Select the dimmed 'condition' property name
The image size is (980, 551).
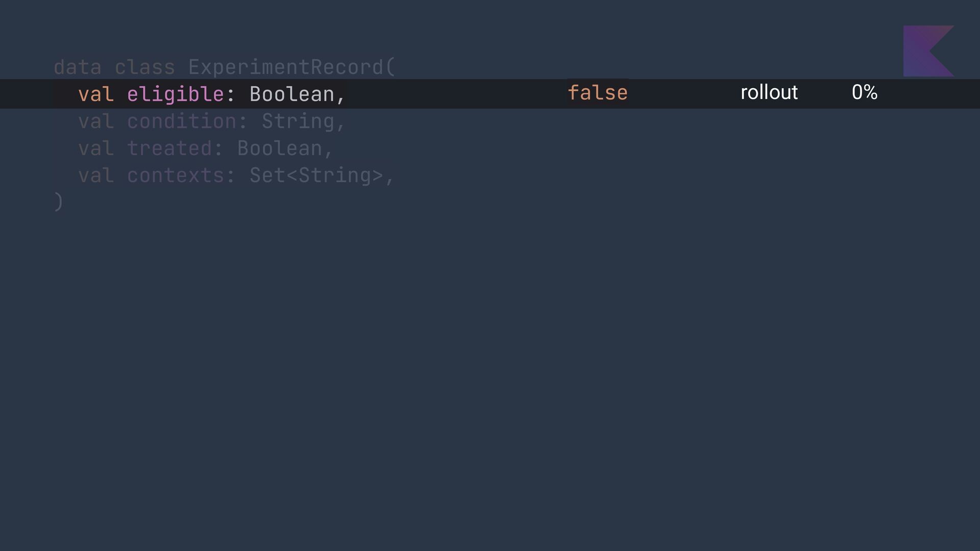[x=182, y=121]
